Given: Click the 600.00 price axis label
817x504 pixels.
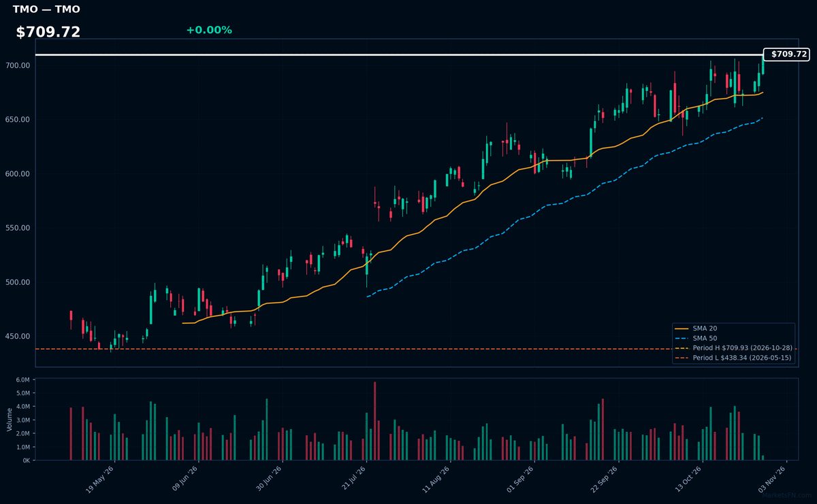Looking at the screenshot, I should [18, 174].
